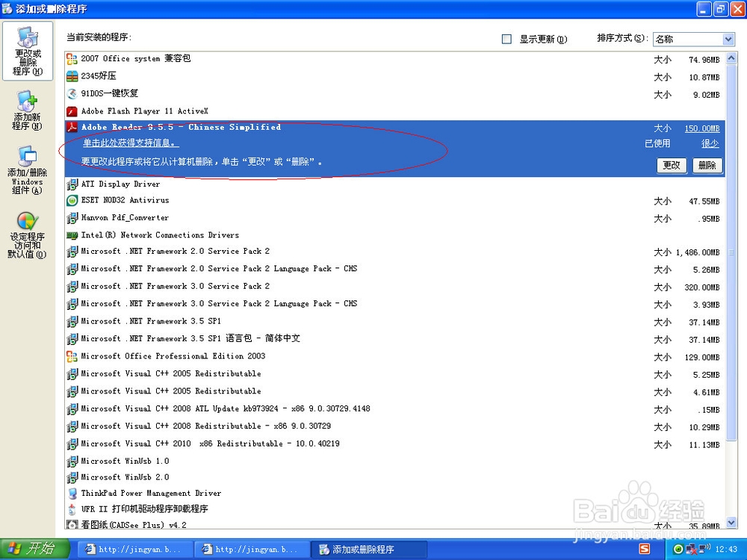Click the 很少 usage link
The image size is (747, 560).
coord(710,143)
